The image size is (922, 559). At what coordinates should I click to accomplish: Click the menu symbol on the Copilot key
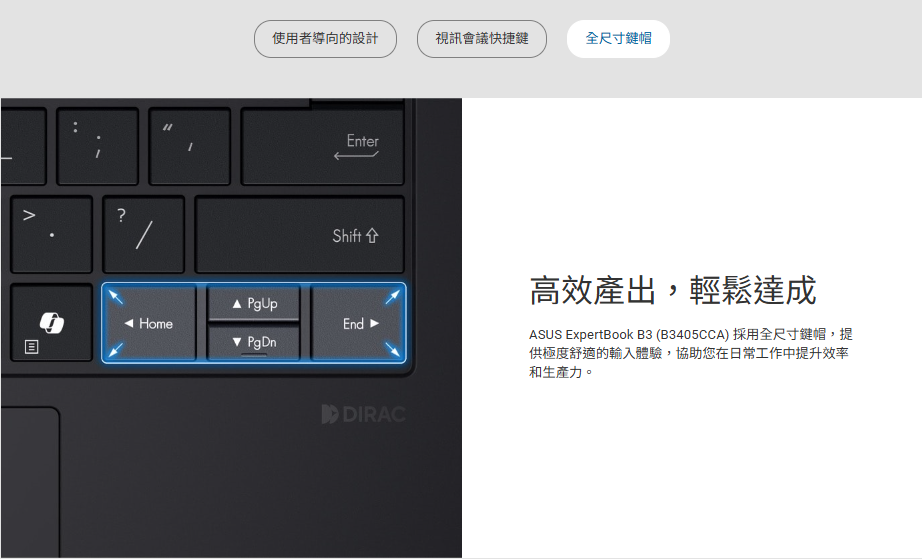(32, 347)
